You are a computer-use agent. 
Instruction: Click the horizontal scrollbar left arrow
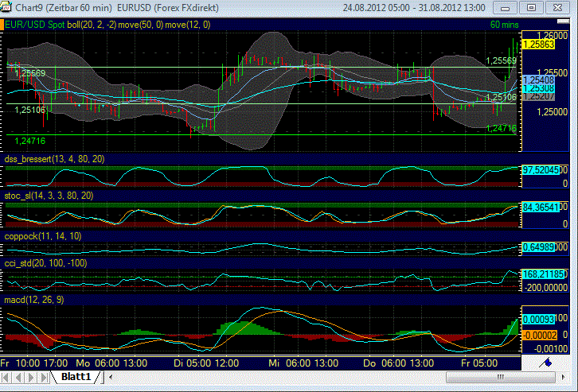(110, 377)
